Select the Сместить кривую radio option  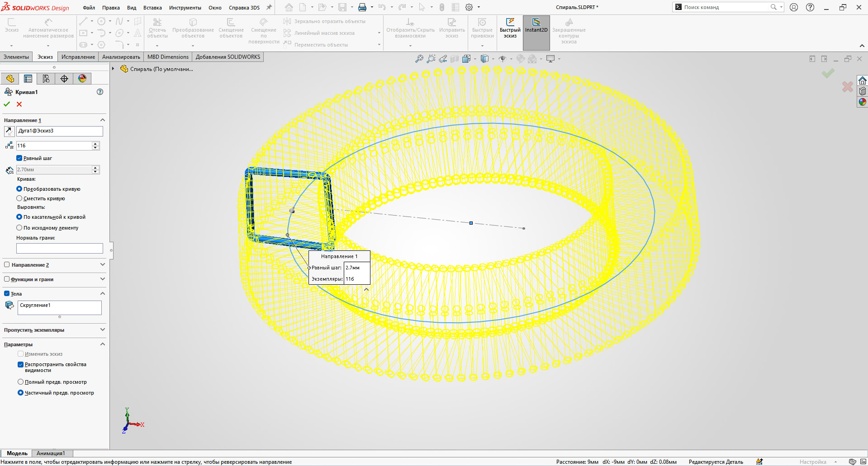(x=19, y=198)
